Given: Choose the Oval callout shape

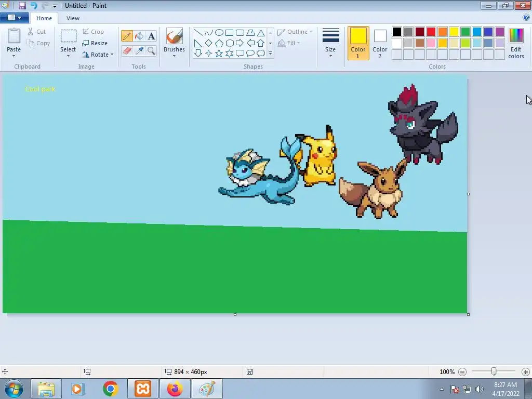Looking at the screenshot, I should tap(250, 54).
